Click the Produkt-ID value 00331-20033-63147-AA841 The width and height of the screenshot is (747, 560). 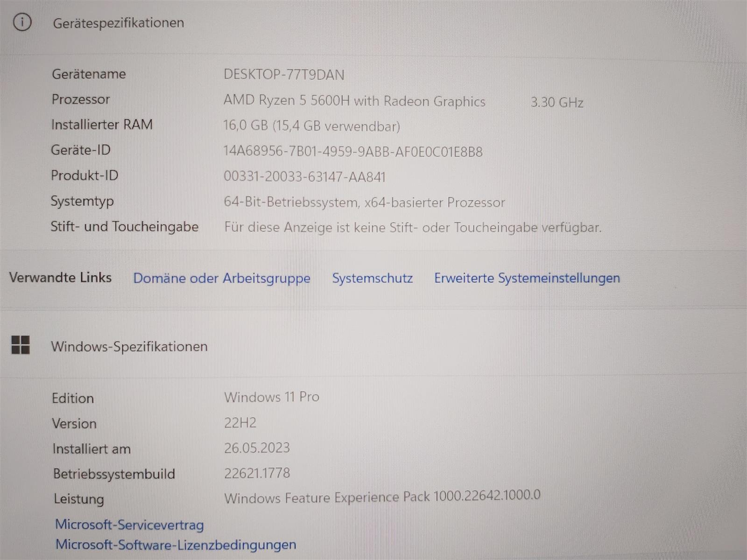pos(304,177)
